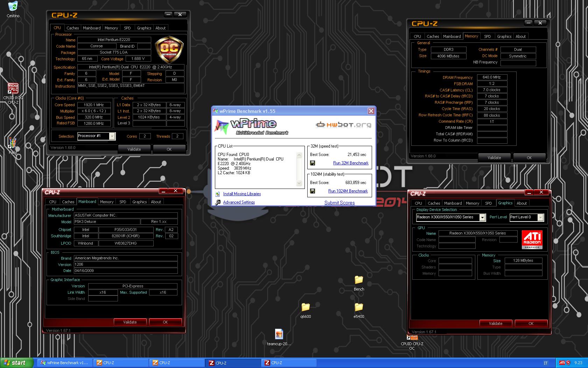
Task: Open Mainboard tab in top-left CPU-Z window
Action: tap(92, 28)
